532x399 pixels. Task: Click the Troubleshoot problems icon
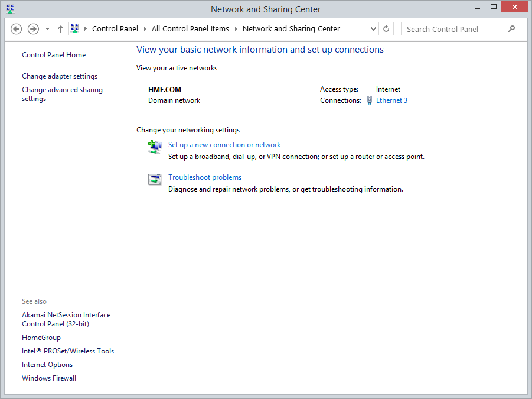155,180
